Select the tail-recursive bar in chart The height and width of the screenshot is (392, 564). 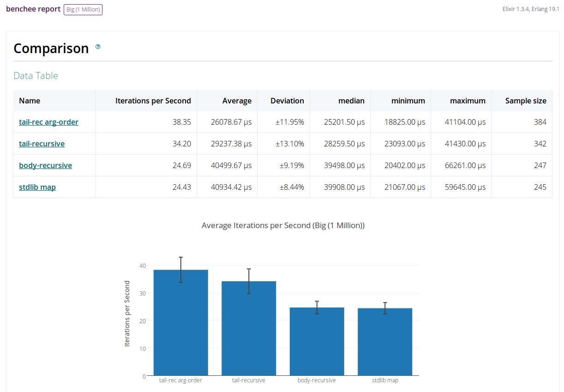[249, 329]
